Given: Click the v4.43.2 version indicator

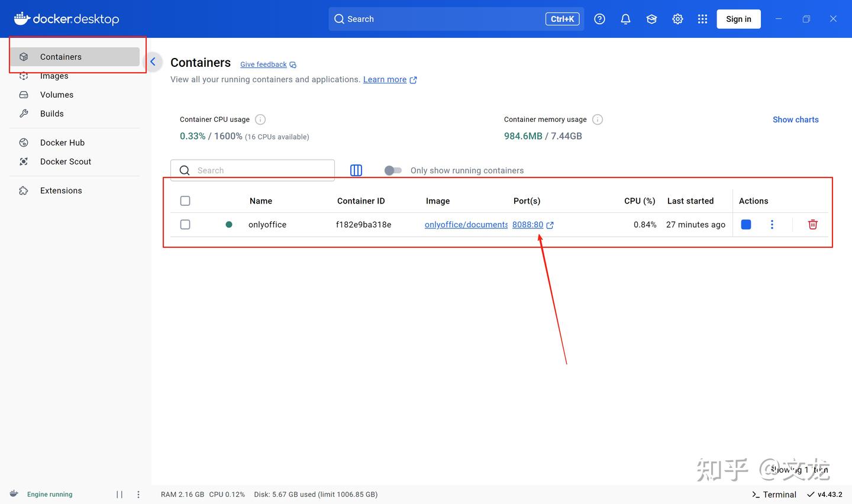Looking at the screenshot, I should (825, 495).
